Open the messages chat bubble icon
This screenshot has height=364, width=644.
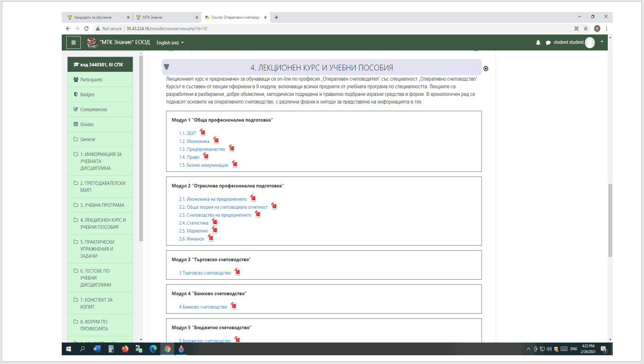pos(548,42)
